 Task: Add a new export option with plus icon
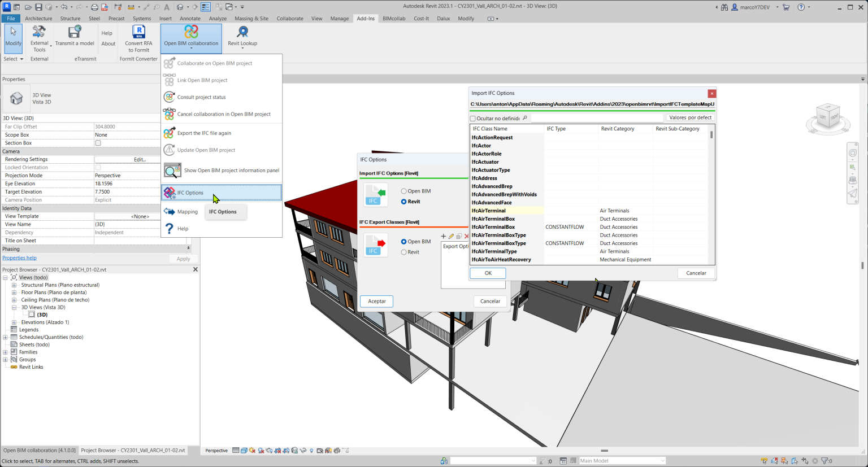[443, 236]
